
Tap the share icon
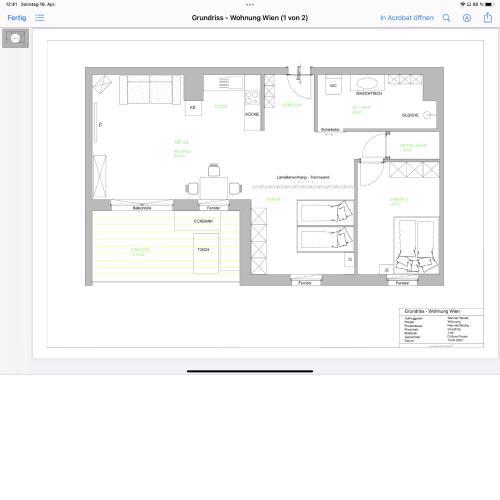click(488, 17)
